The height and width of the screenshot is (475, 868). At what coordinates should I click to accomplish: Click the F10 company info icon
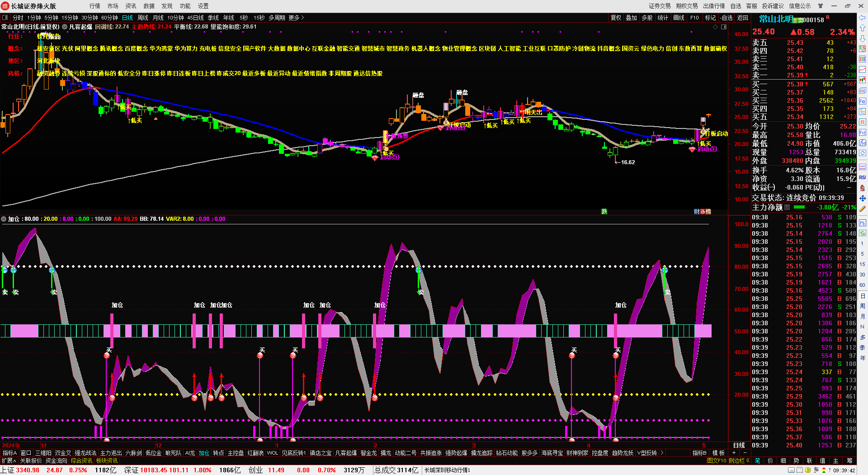click(863, 101)
